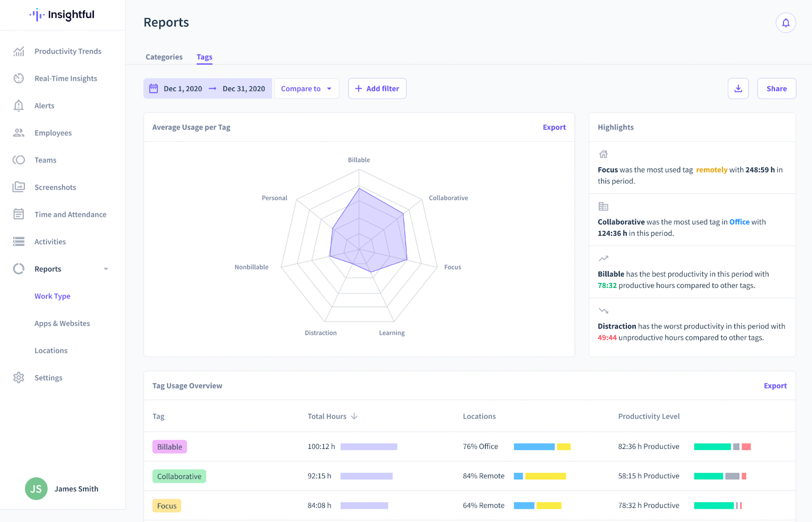This screenshot has height=522, width=812.
Task: Click the pink Billable tag label
Action: pos(170,447)
